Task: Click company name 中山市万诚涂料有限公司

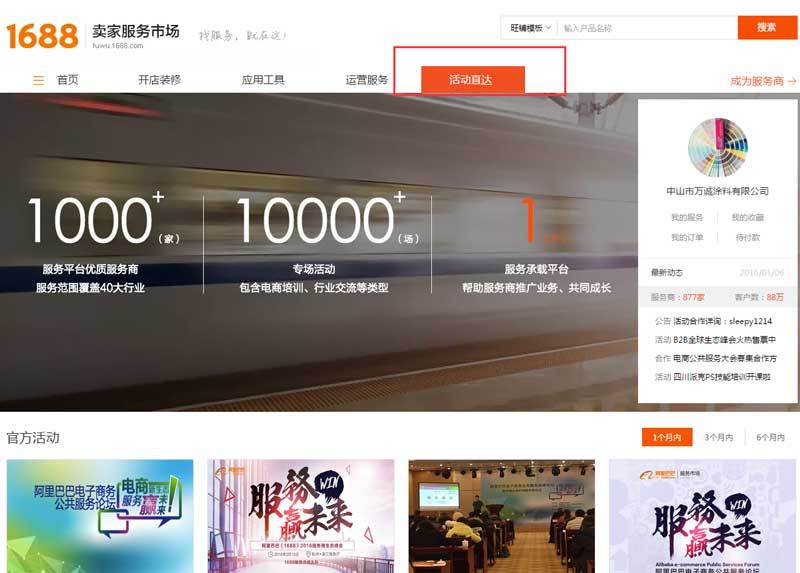Action: point(717,191)
